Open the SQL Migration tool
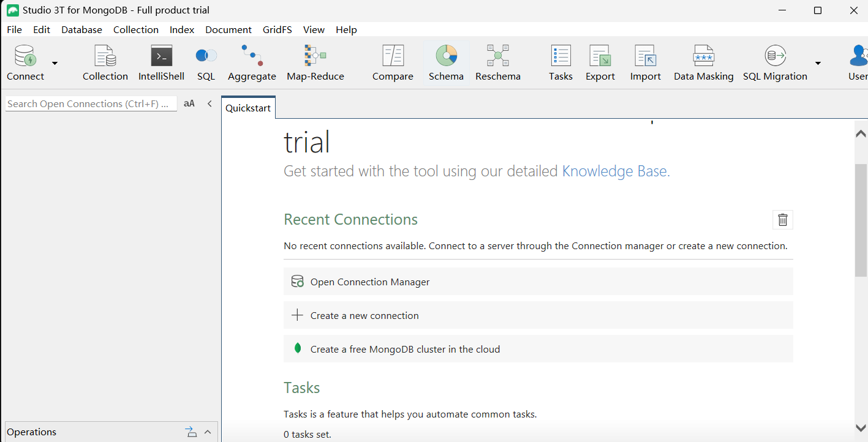The image size is (868, 442). 775,63
